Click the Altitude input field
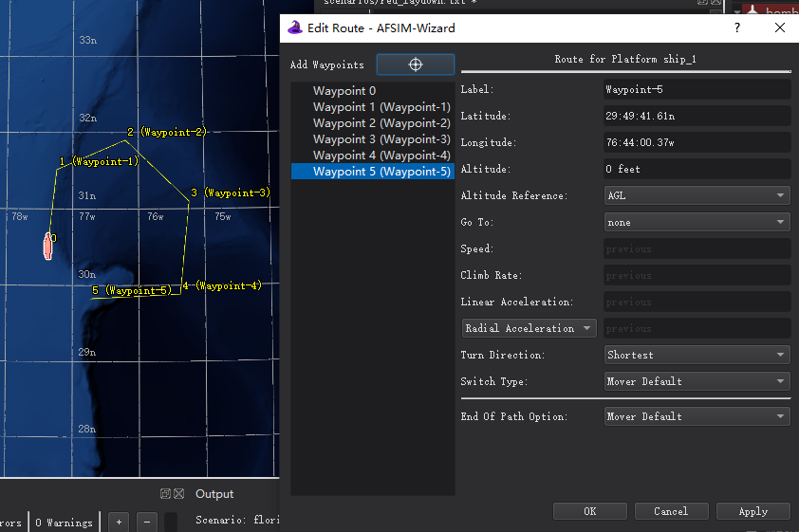Screen dimensions: 799x532 697,169
